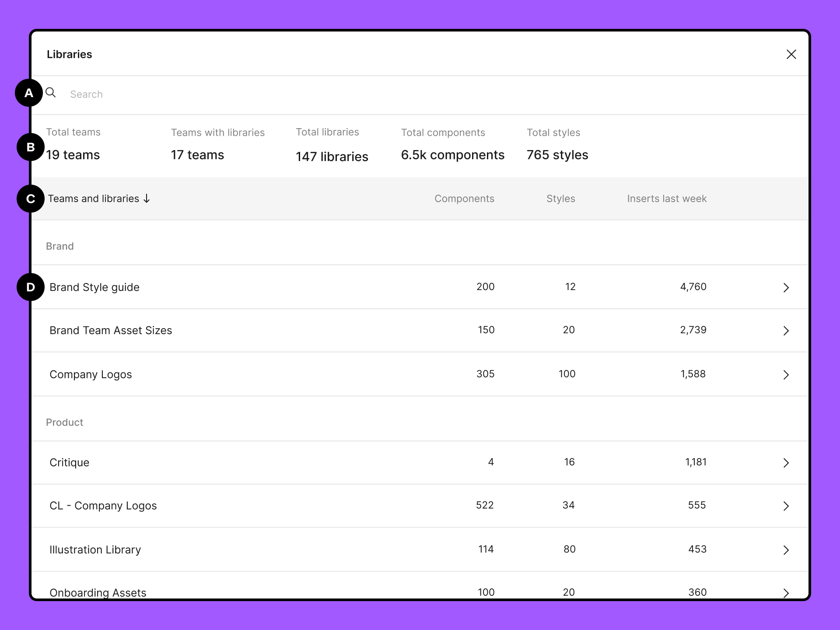Select the Illustration Library name
This screenshot has height=630, width=840.
point(95,549)
